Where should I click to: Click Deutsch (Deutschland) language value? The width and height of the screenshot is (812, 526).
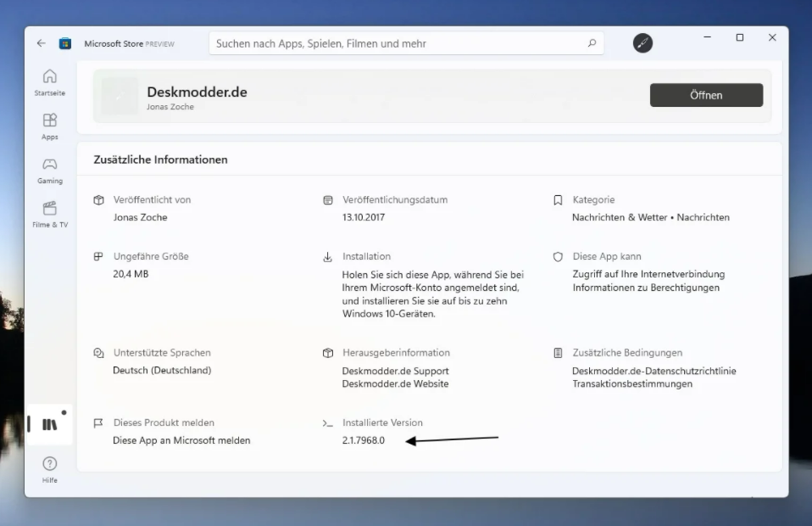click(x=162, y=371)
